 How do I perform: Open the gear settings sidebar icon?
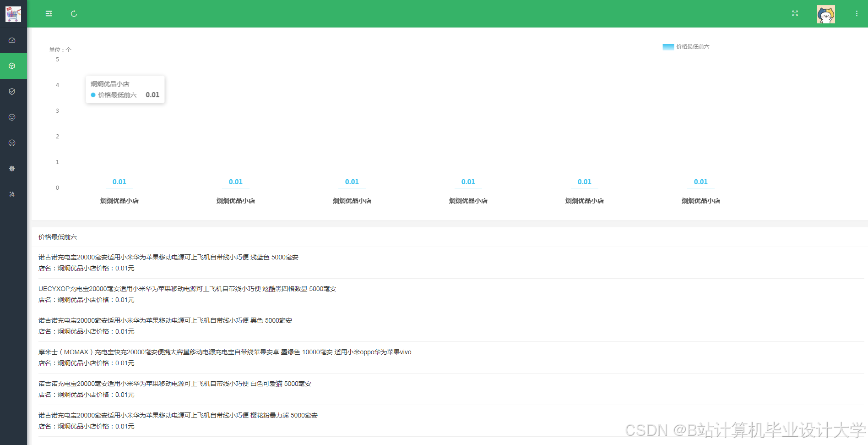pos(12,169)
